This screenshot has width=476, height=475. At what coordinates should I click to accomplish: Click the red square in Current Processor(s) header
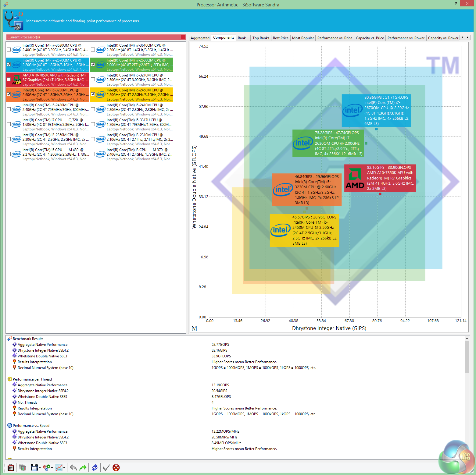point(183,37)
